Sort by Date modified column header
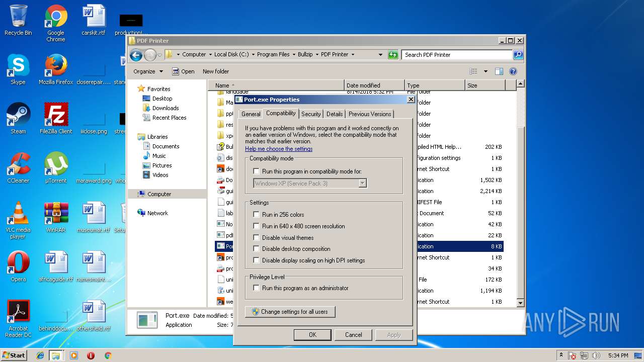Image resolution: width=644 pixels, height=362 pixels. tap(375, 85)
